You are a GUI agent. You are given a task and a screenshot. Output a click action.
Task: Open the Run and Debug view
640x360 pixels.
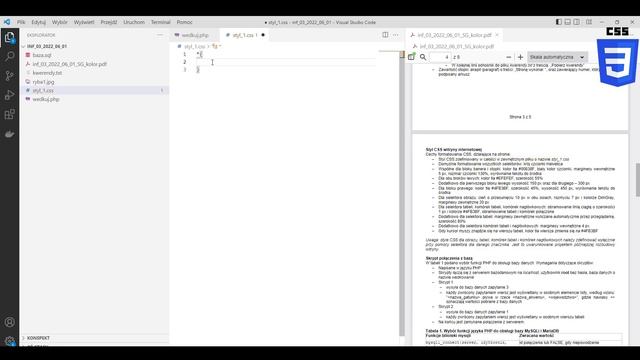(x=9, y=95)
